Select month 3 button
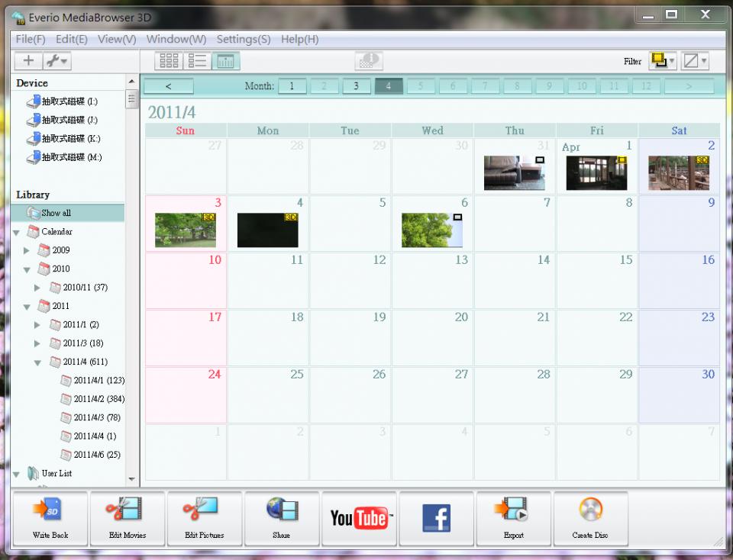Viewport: 733px width, 560px height. pos(356,86)
